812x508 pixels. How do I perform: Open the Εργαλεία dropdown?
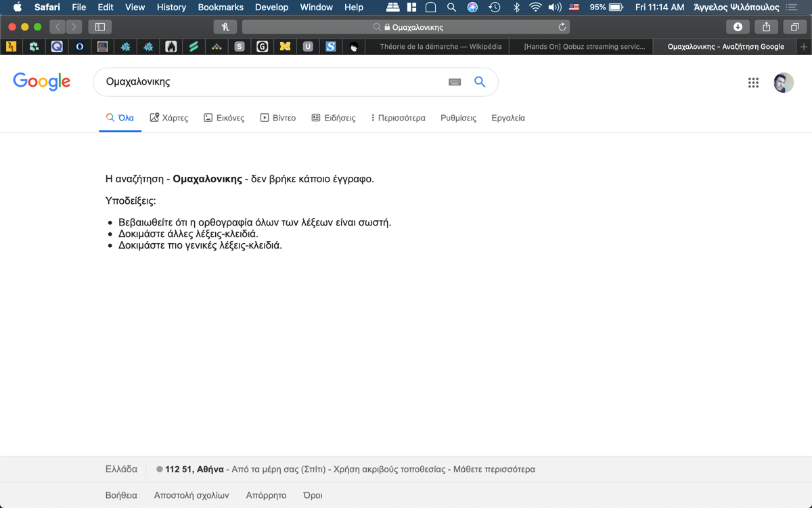510,117
